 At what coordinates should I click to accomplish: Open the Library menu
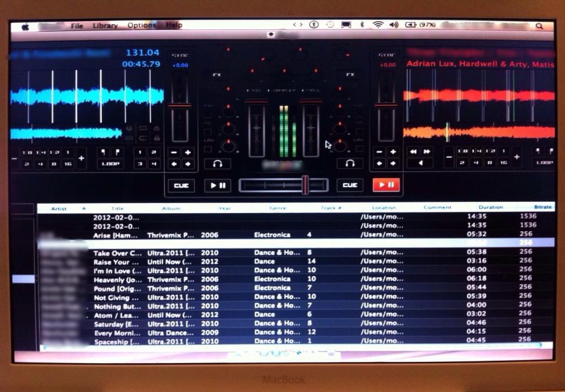click(x=105, y=25)
